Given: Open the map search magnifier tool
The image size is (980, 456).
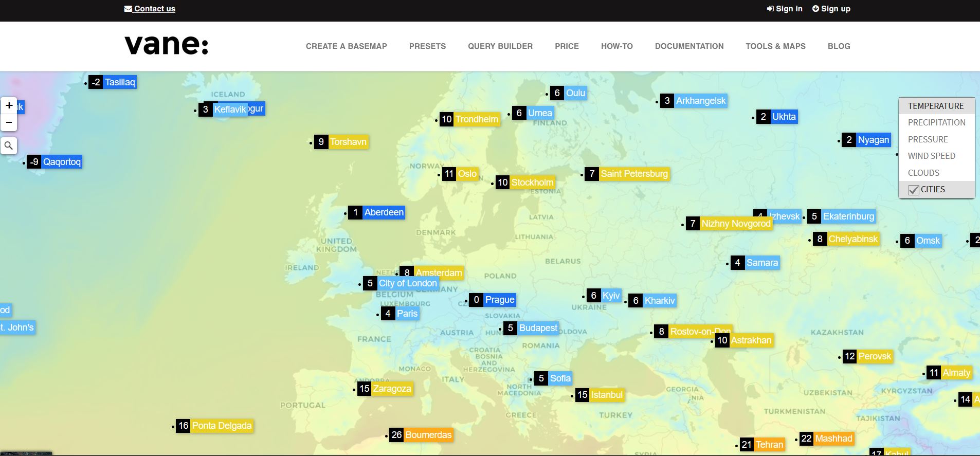Looking at the screenshot, I should pos(9,146).
